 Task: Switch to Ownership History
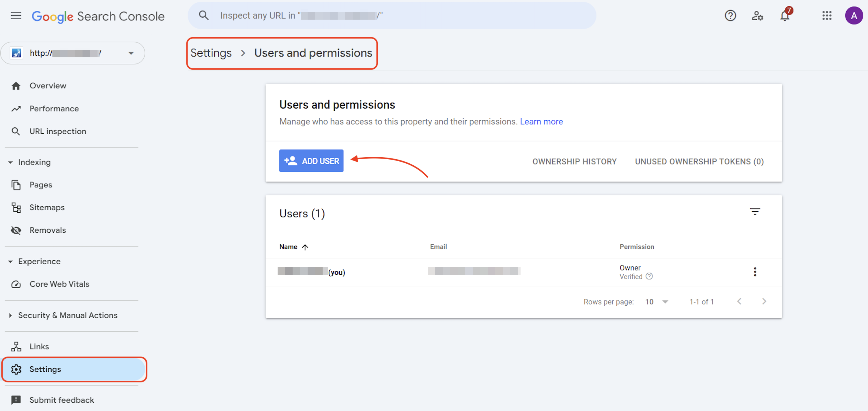tap(575, 161)
